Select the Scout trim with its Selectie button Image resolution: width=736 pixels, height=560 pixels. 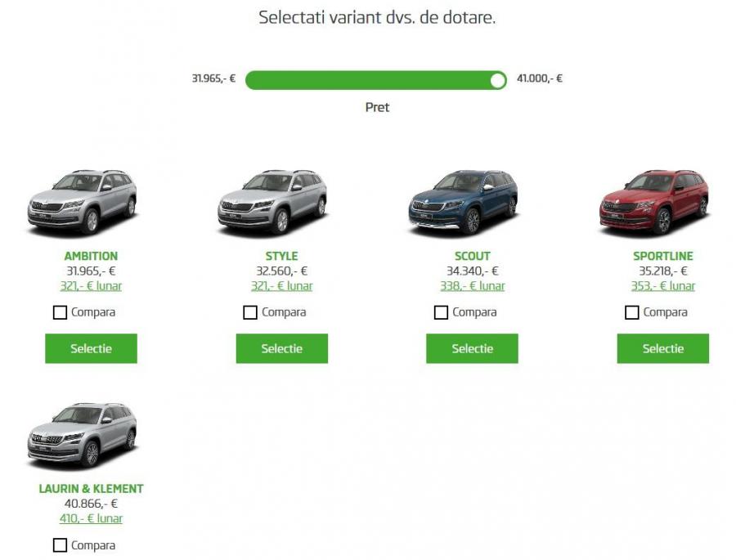click(x=472, y=348)
